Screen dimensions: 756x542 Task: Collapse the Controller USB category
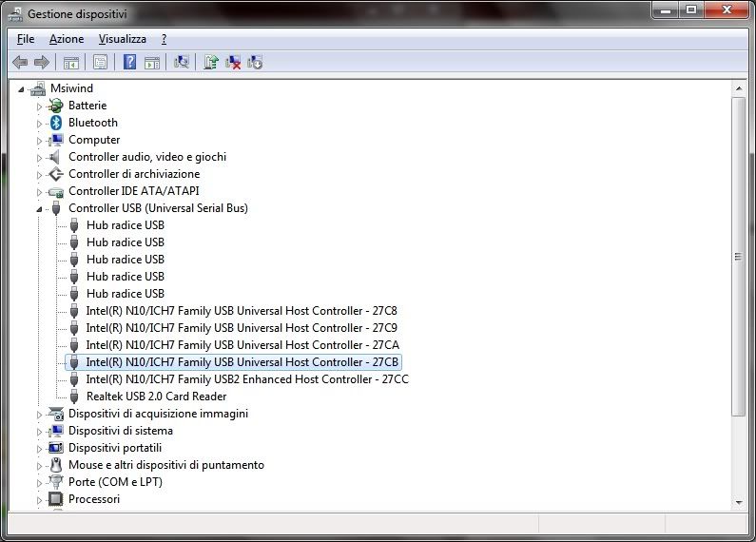[40, 208]
